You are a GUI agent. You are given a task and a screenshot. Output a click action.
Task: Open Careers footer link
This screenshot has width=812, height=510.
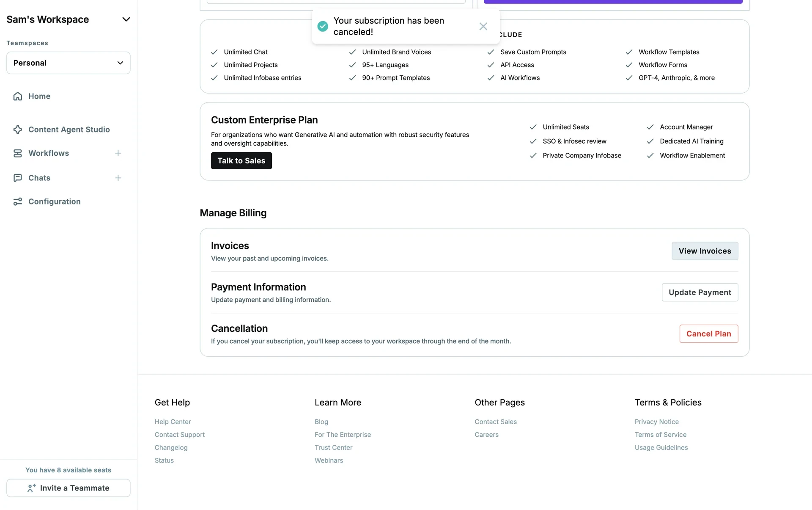click(x=486, y=435)
